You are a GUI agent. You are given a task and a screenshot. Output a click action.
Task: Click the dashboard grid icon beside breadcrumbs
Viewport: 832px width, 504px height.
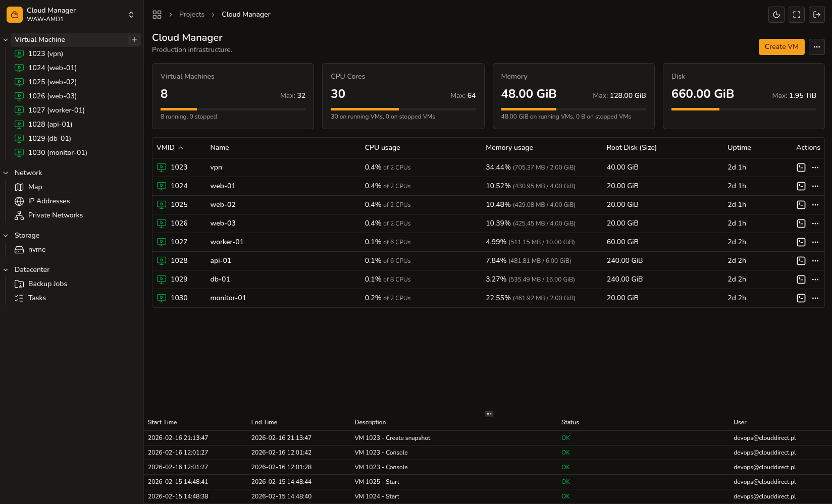(157, 15)
